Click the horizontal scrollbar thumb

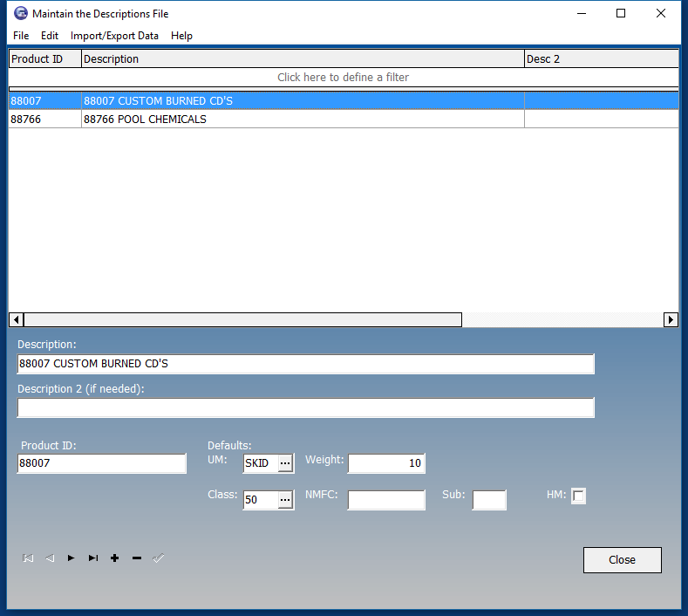coord(242,319)
